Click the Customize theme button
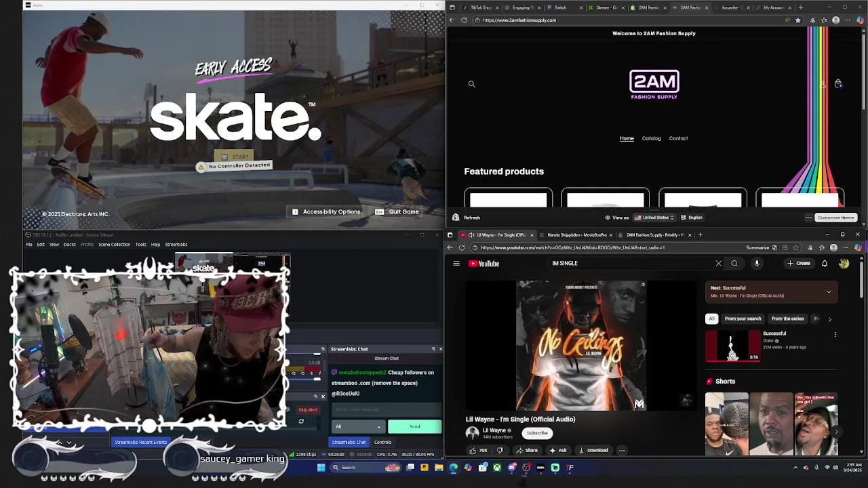The image size is (868, 488). tap(835, 218)
